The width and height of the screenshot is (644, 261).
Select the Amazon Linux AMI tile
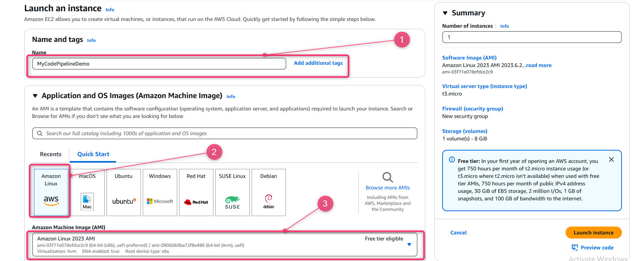(x=51, y=192)
